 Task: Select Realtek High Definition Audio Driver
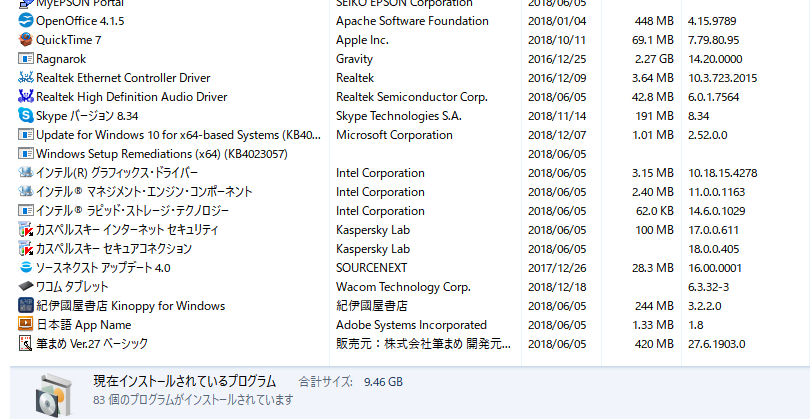coord(132,97)
